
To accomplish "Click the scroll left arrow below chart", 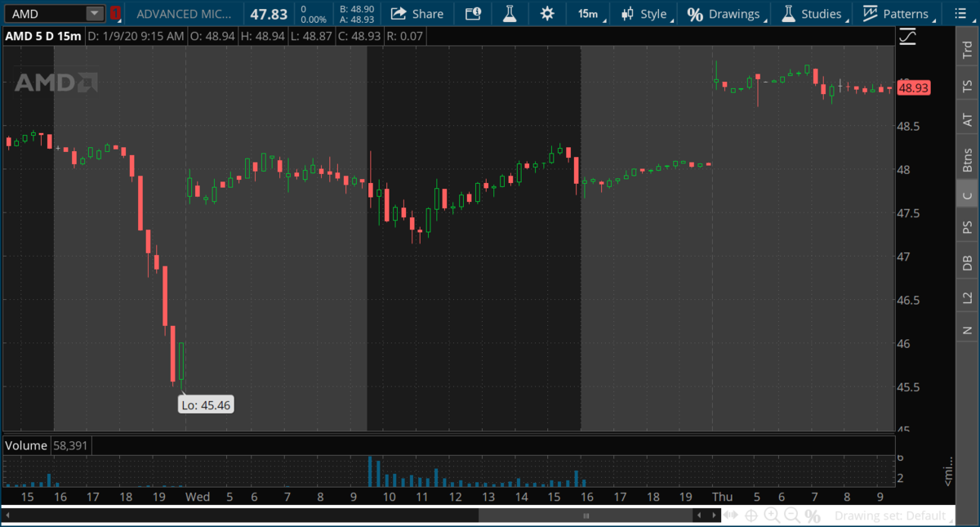I will [697, 516].
